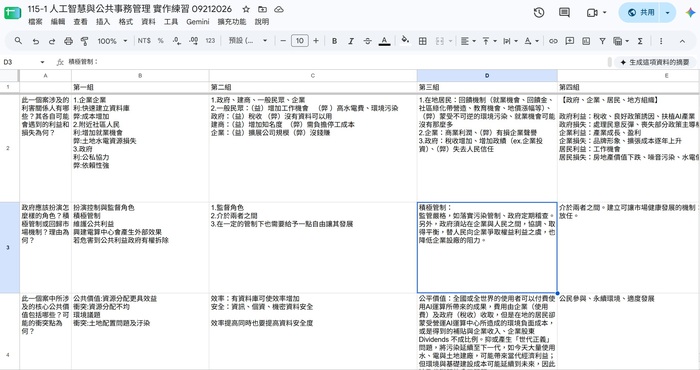
Task: Check cloud save status icon
Action: 279,9
